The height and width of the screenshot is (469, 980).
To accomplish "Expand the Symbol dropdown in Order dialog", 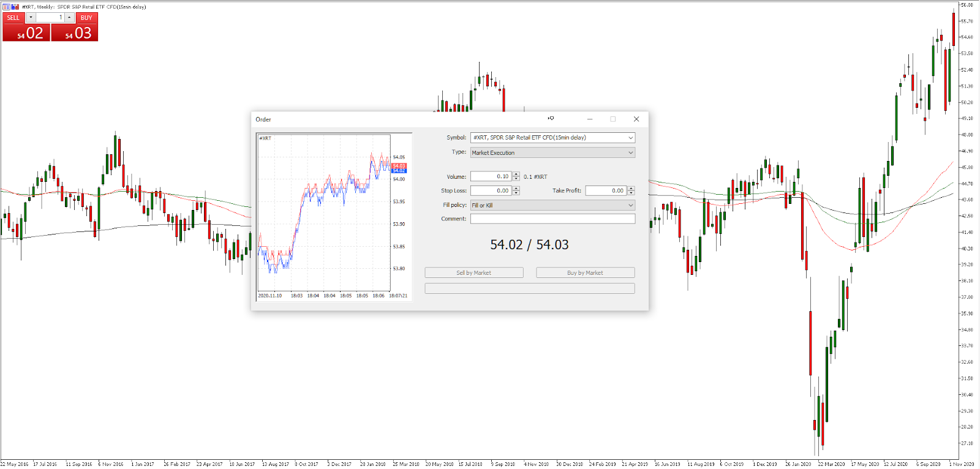I will 630,138.
